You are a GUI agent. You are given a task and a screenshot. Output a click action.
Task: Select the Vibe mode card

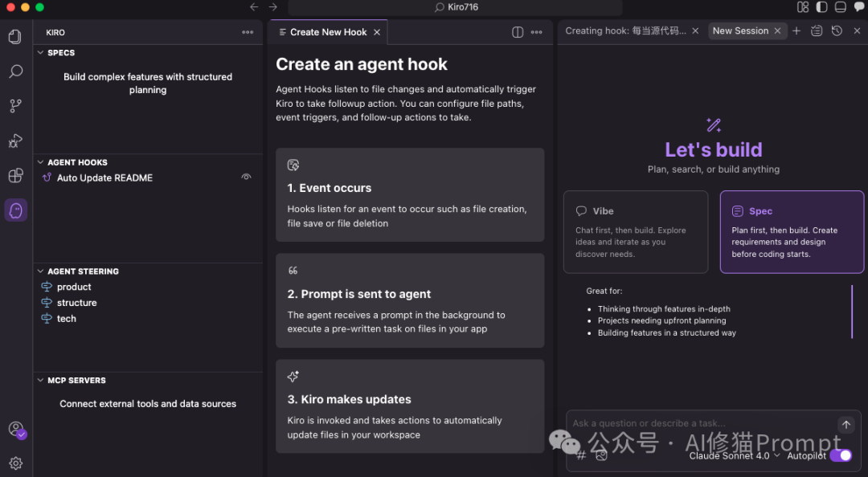[x=636, y=232]
